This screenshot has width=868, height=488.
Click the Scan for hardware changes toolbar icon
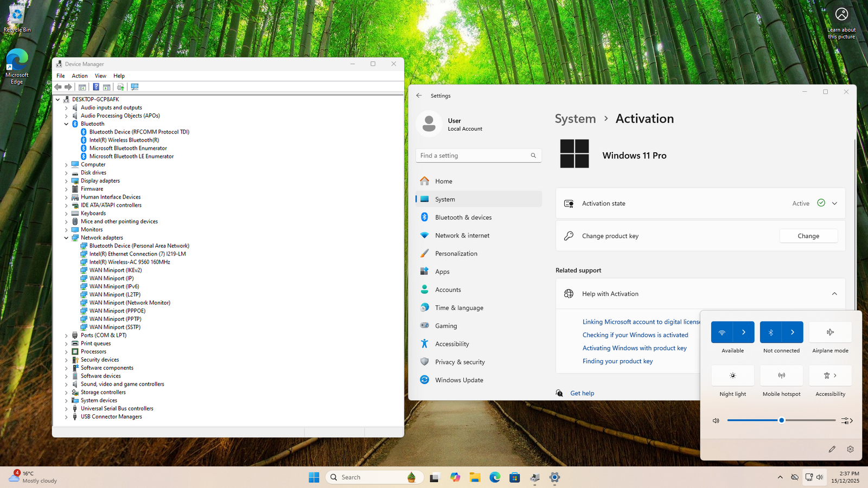[x=135, y=87]
